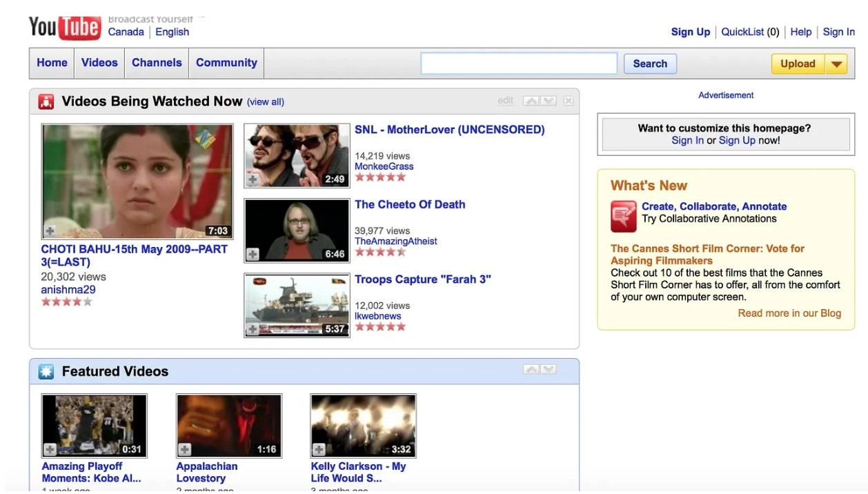Click the red Videos Being Watched Now icon
The width and height of the screenshot is (868, 494).
(46, 102)
